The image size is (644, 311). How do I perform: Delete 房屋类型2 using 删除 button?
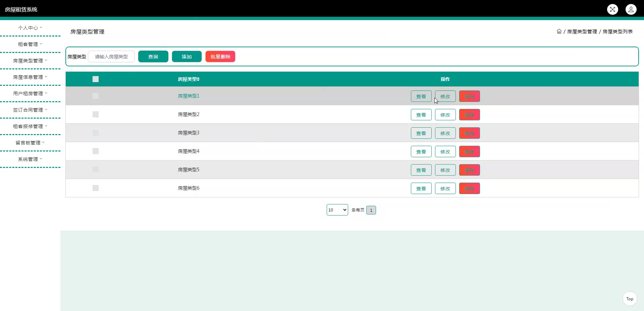(470, 115)
